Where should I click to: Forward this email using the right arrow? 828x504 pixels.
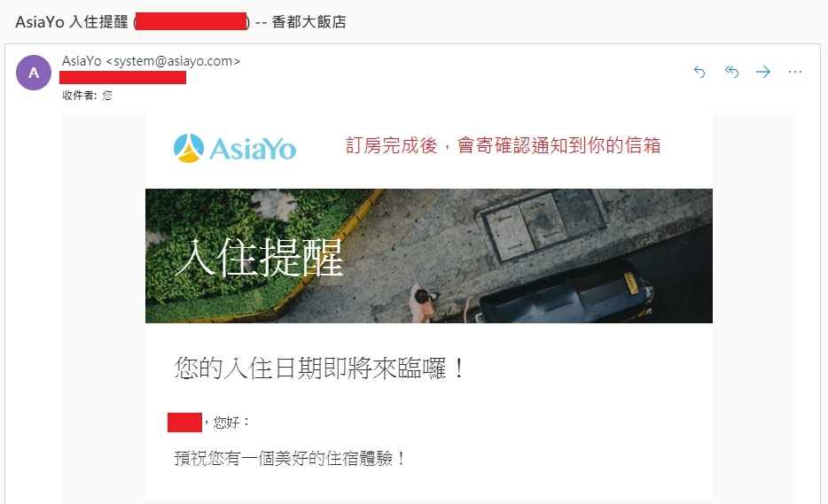(763, 72)
